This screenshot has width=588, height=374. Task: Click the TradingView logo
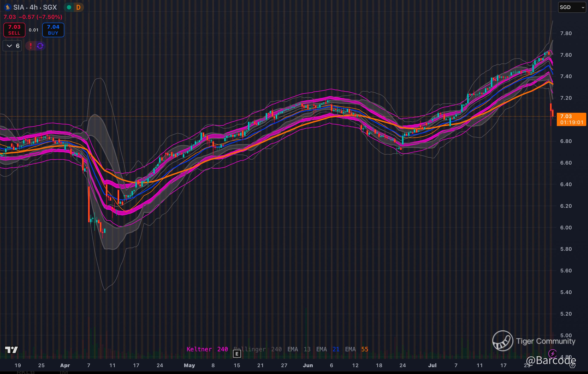[11, 350]
